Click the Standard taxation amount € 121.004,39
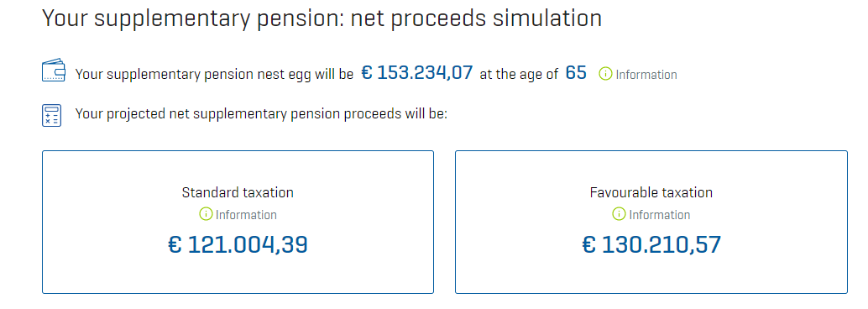The image size is (868, 309). point(238,244)
